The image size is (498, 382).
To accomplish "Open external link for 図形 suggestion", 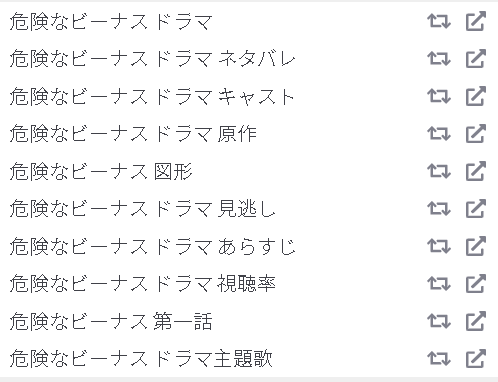I will (476, 171).
